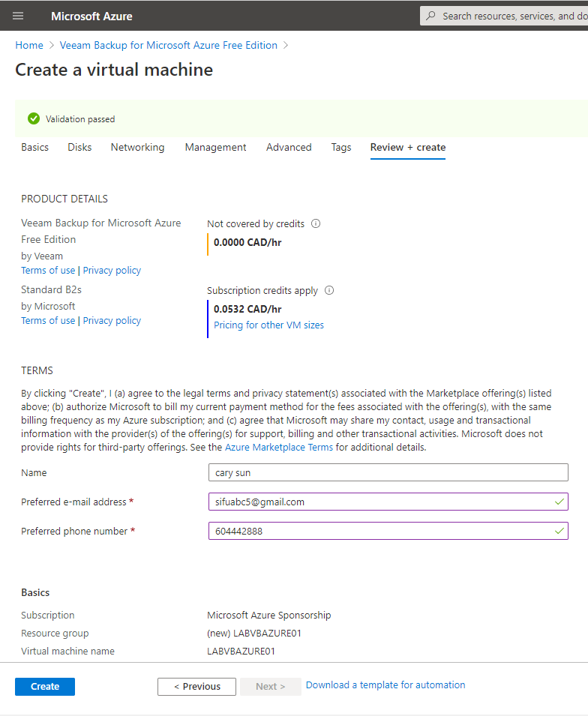
Task: Select the Tags tab
Action: [340, 148]
